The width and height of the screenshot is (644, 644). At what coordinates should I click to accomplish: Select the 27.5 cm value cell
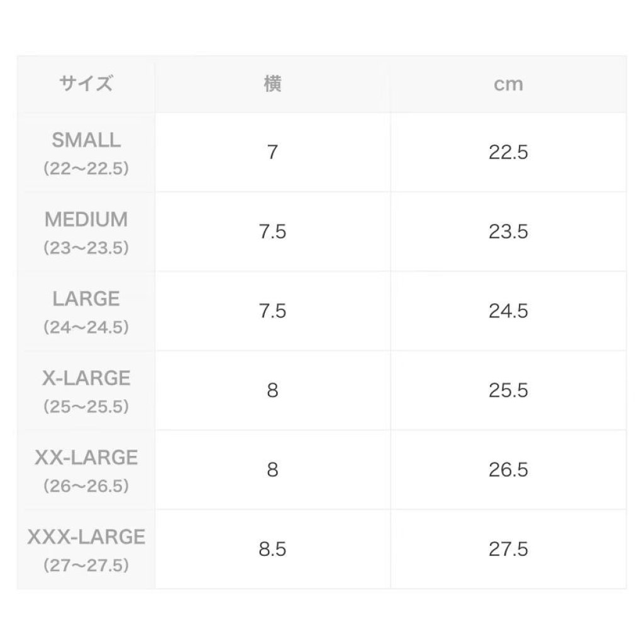[x=508, y=549]
